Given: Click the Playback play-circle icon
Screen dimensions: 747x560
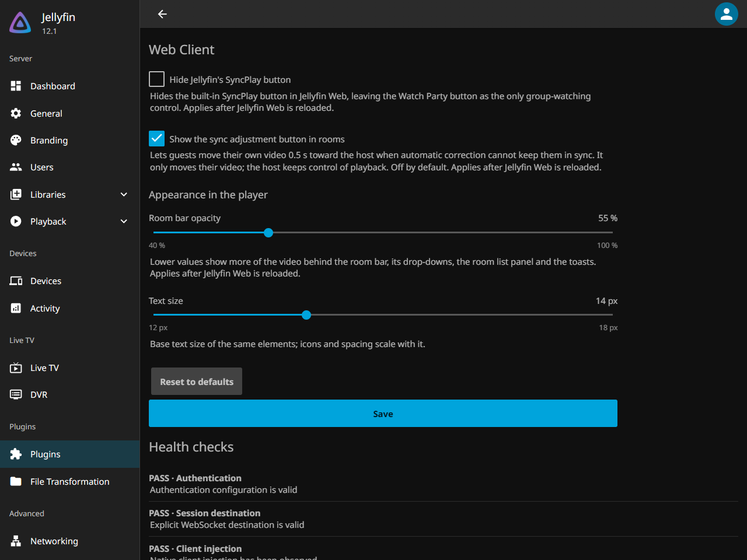Looking at the screenshot, I should point(16,221).
